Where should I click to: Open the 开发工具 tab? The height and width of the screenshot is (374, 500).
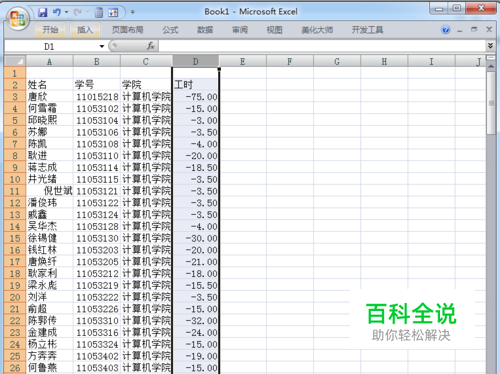(x=367, y=30)
